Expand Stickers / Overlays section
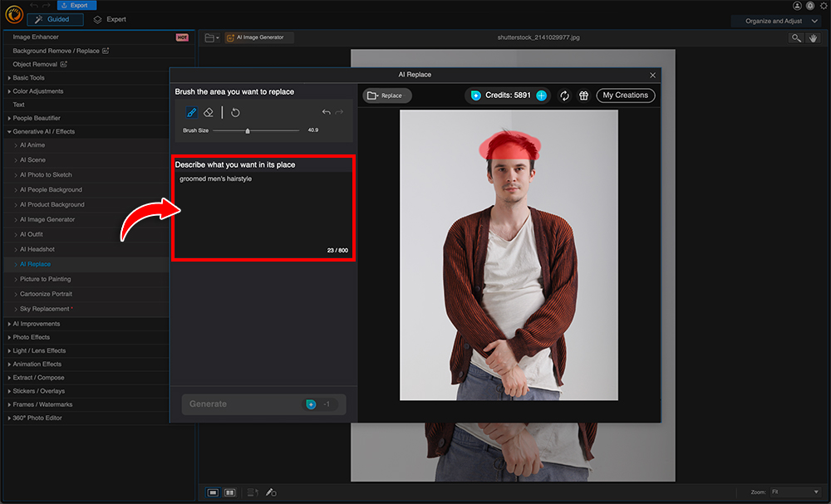This screenshot has height=504, width=831. [x=86, y=391]
